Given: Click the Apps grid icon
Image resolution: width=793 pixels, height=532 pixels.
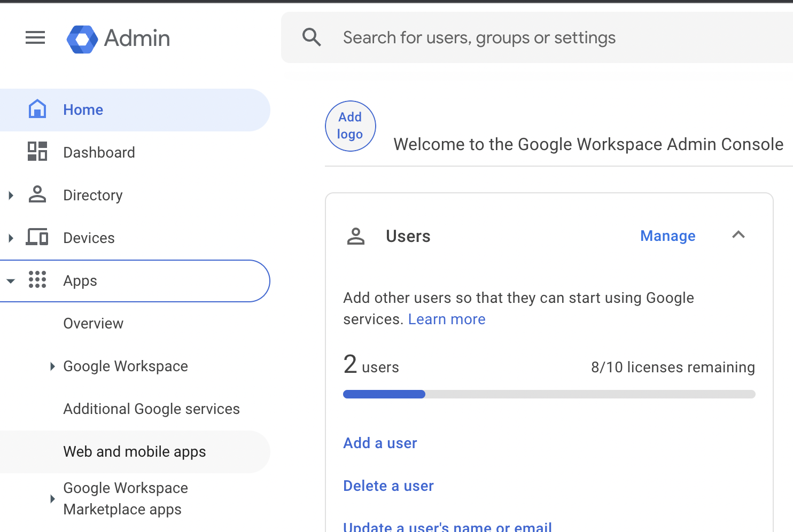Looking at the screenshot, I should point(37,280).
